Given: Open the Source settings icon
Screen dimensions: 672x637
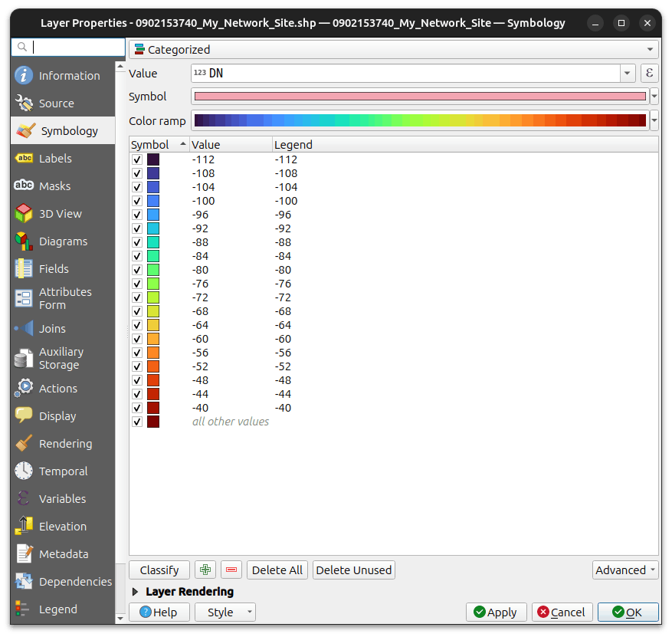Looking at the screenshot, I should point(24,103).
